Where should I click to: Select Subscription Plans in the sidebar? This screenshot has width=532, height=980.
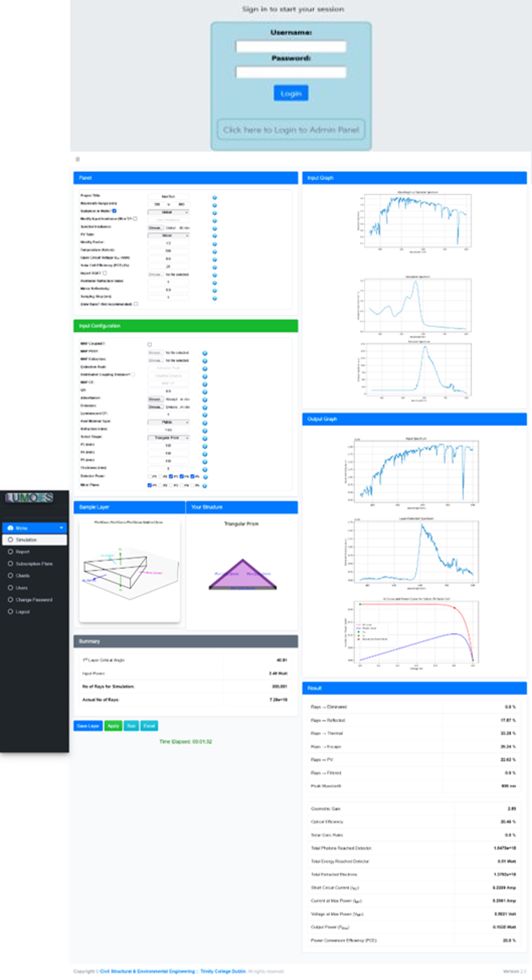pos(34,564)
